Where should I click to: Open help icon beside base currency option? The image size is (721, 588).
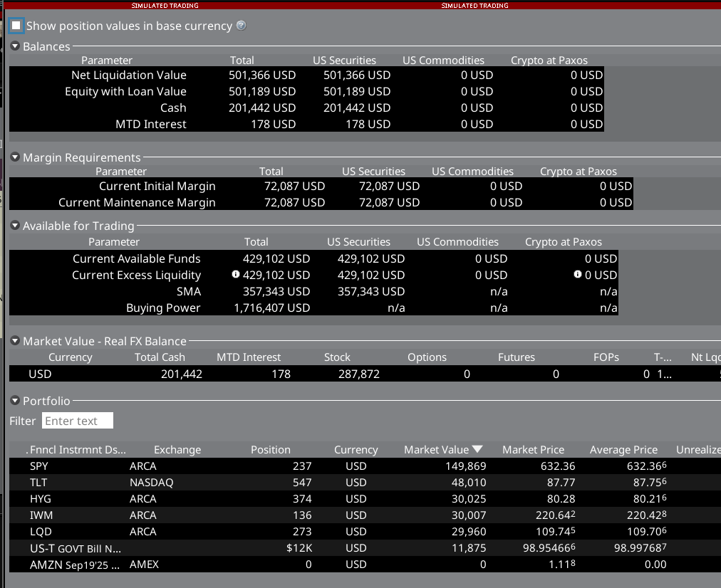241,26
